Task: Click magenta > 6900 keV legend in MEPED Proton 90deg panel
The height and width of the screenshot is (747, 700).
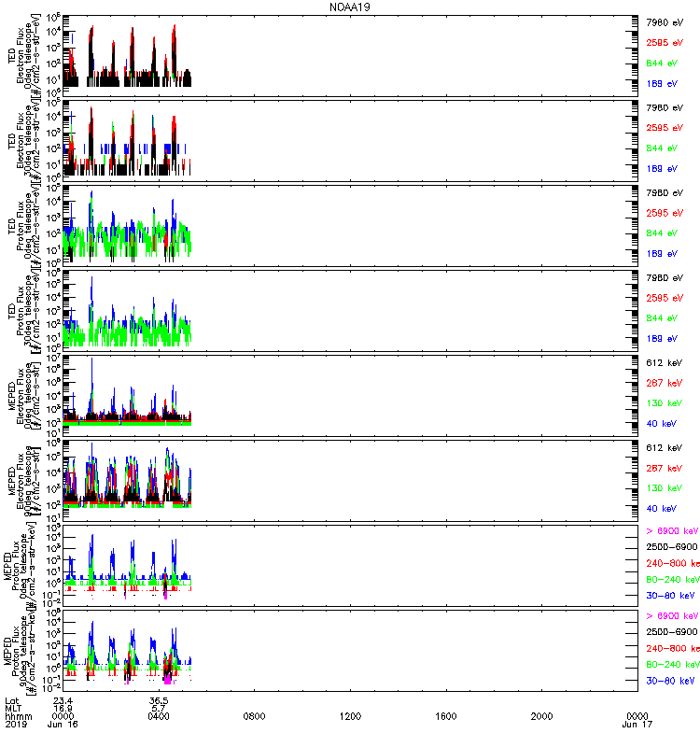Action: point(672,616)
